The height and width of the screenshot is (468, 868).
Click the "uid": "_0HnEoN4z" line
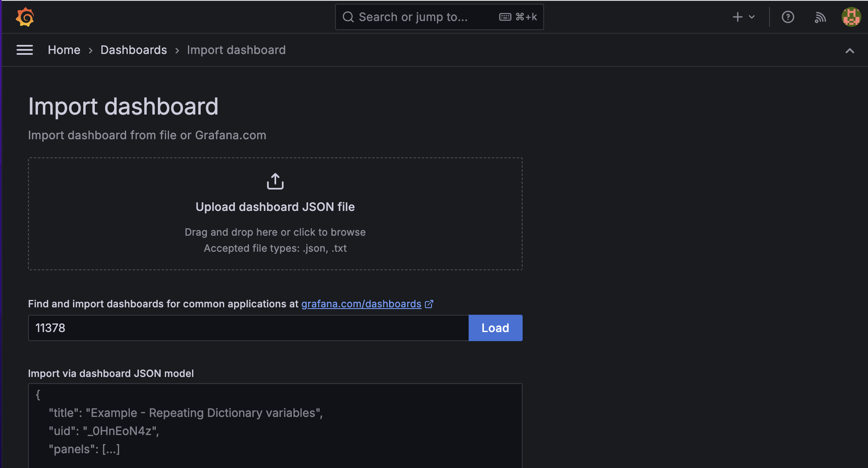[x=104, y=431]
